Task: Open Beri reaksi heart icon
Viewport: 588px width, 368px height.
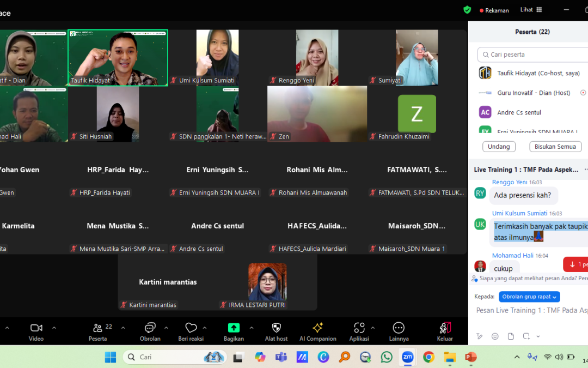Action: [x=191, y=328]
